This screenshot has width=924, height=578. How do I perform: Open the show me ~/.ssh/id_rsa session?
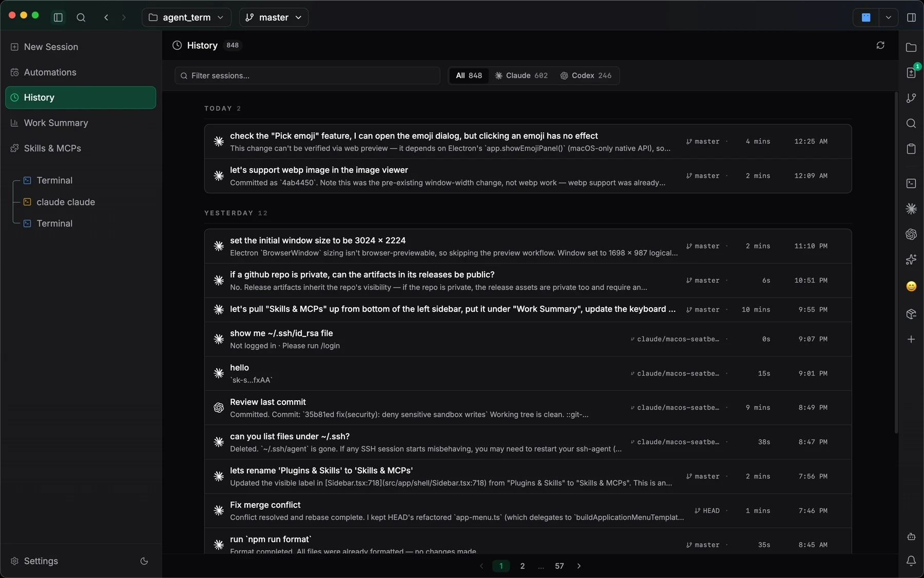(x=528, y=339)
